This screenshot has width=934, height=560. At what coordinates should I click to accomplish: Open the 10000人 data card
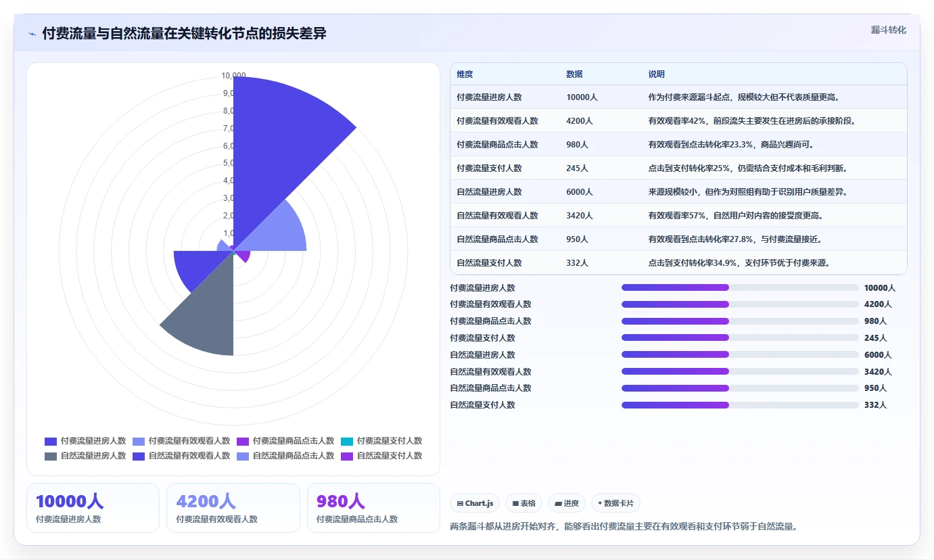coord(93,508)
